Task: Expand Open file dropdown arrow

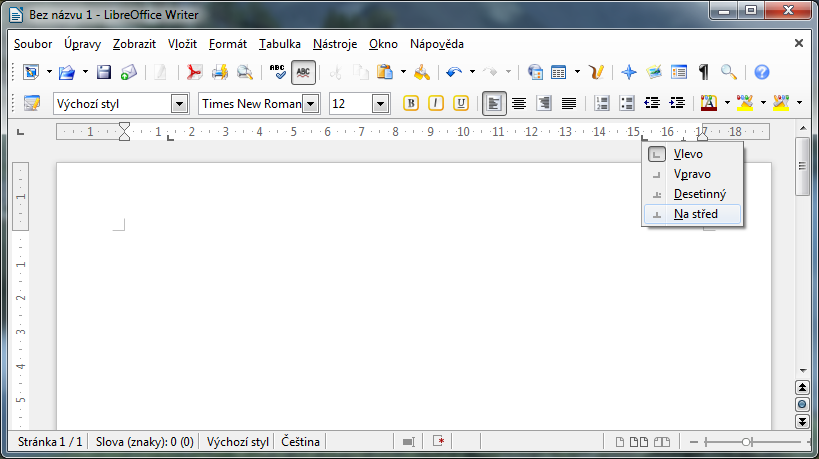Action: tap(85, 72)
